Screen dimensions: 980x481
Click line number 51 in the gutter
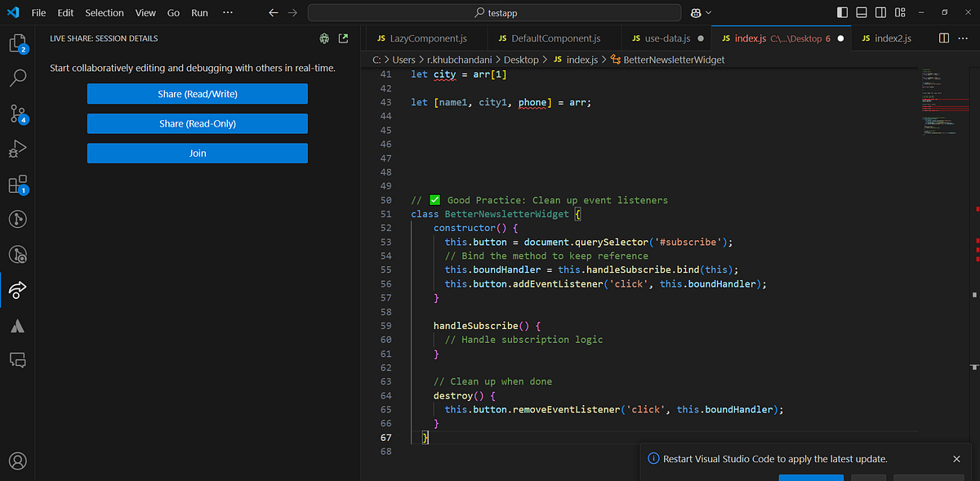[x=386, y=214]
